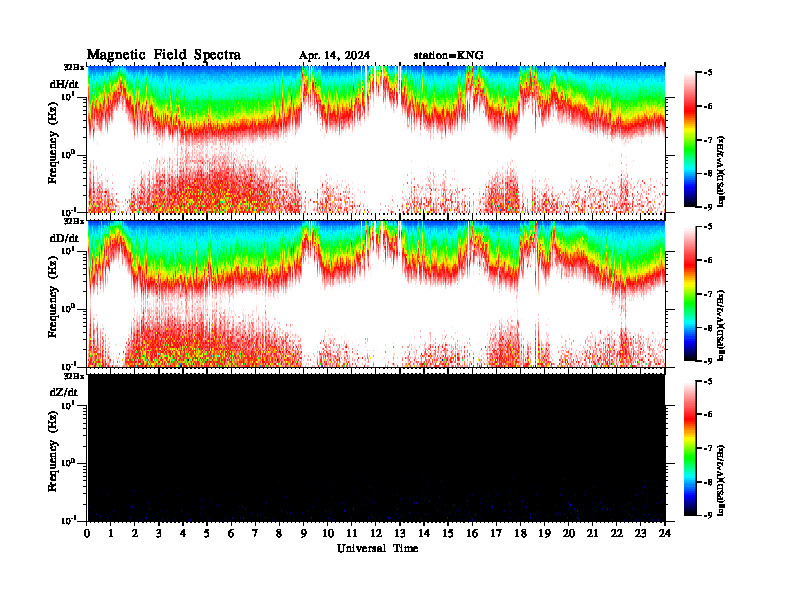The image size is (792, 612).
Task: Click hour label "8" on time axis
Action: pos(279,534)
